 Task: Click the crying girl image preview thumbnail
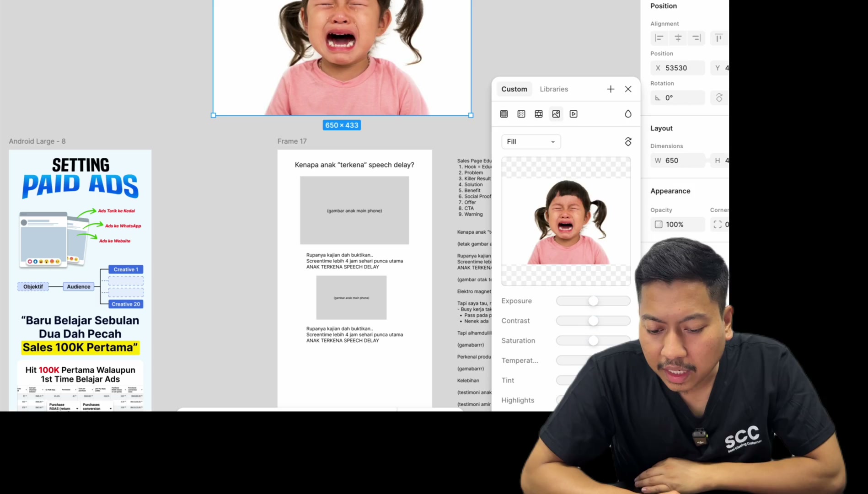click(x=566, y=221)
